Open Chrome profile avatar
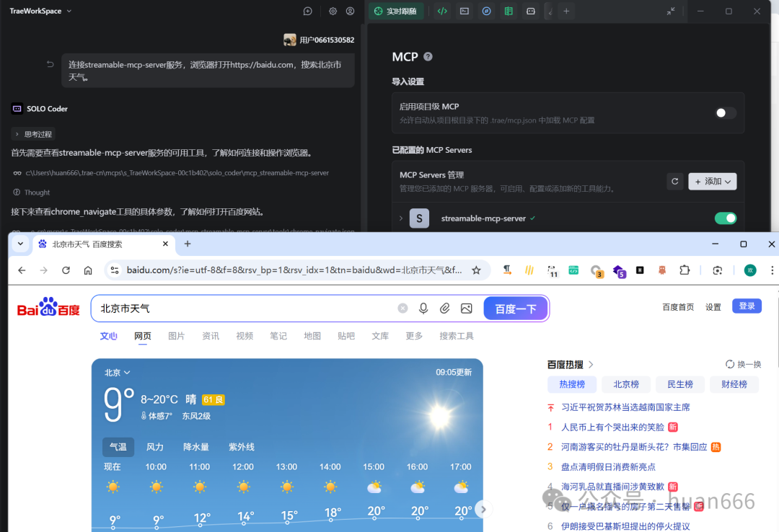Screen dimensions: 779x532 tap(750, 270)
